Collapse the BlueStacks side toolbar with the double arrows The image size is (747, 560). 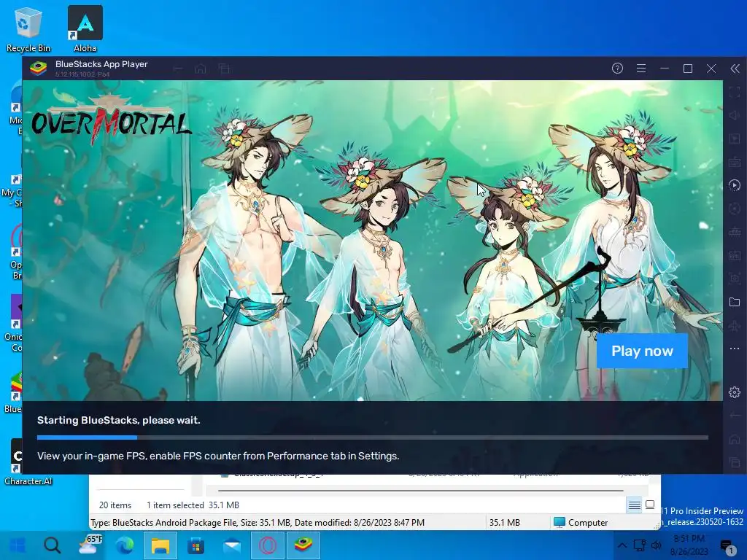735,69
